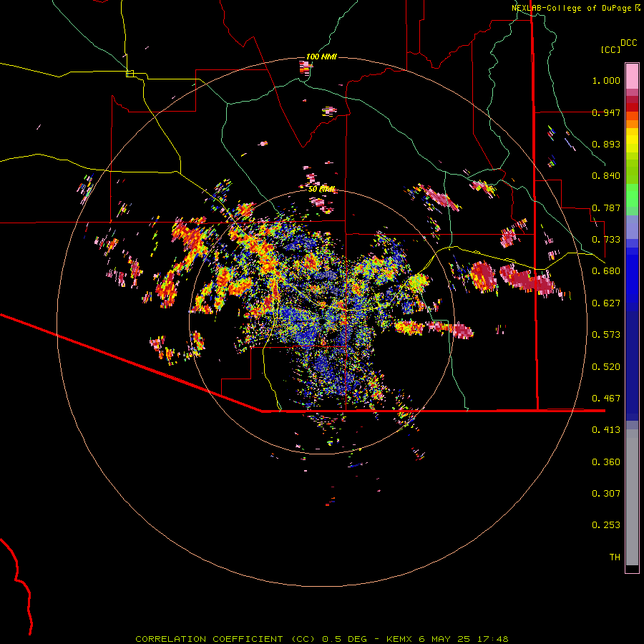
Task: Click the 0.947 scale value
Action: click(606, 112)
